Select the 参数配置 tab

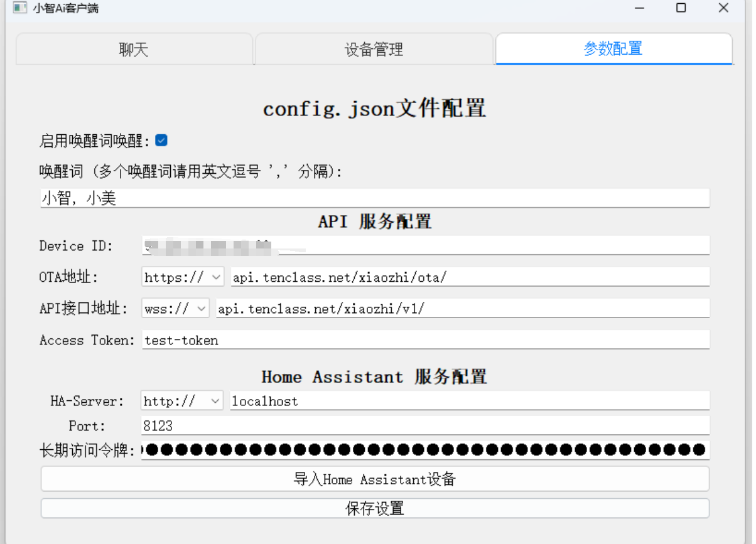[x=613, y=49]
